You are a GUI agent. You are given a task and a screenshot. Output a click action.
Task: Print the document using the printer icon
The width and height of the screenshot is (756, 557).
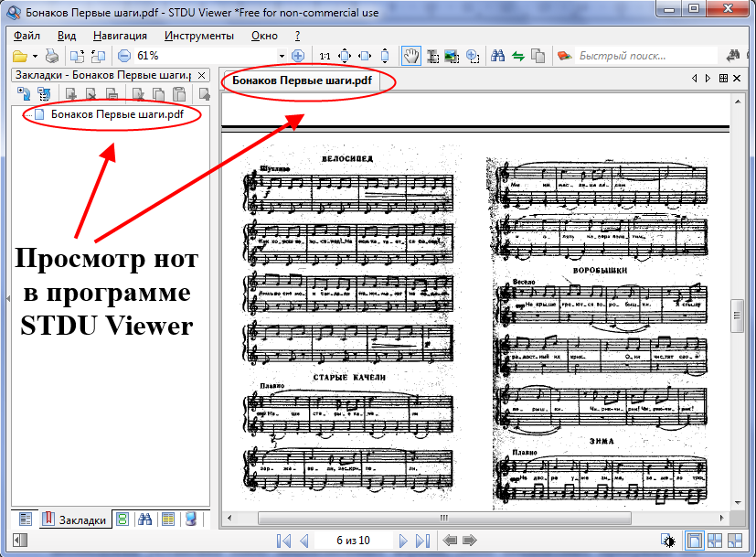[52, 57]
